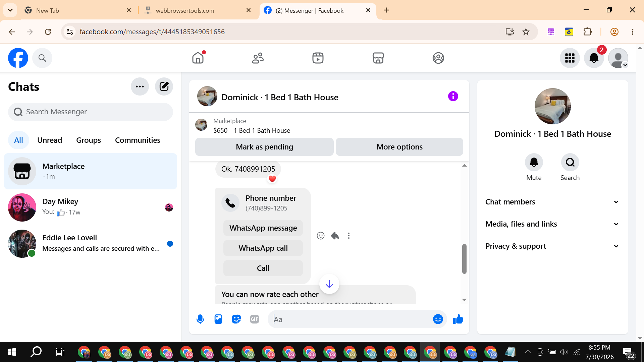
Task: Click the More options button
Action: pos(399,147)
